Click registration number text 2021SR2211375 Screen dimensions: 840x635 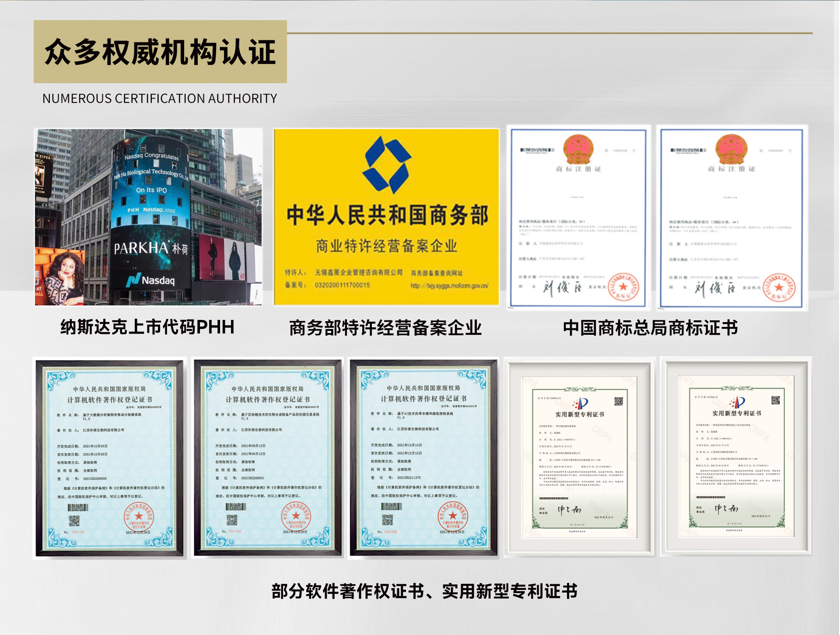point(409,477)
